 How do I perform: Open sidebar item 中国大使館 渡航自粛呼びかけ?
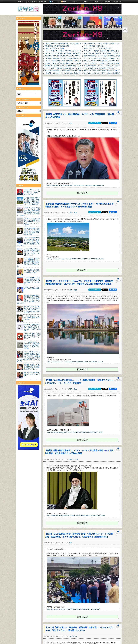click(29, 281)
